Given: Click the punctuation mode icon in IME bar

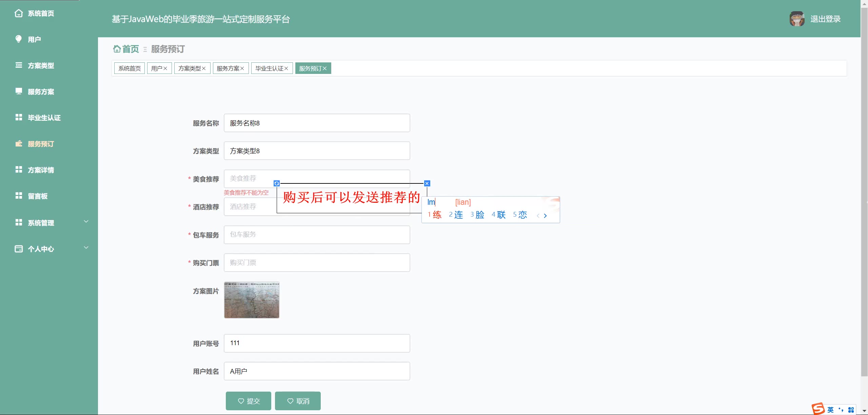Looking at the screenshot, I should point(841,410).
